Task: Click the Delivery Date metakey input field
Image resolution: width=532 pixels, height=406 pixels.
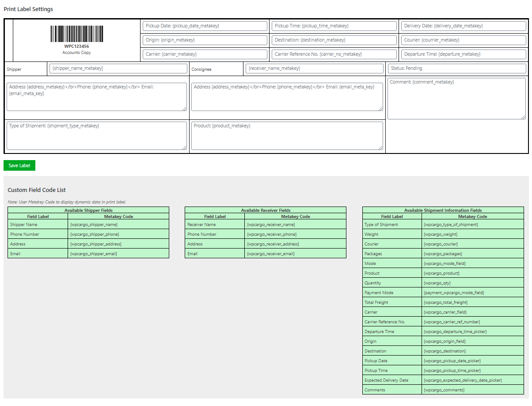Action: click(464, 26)
